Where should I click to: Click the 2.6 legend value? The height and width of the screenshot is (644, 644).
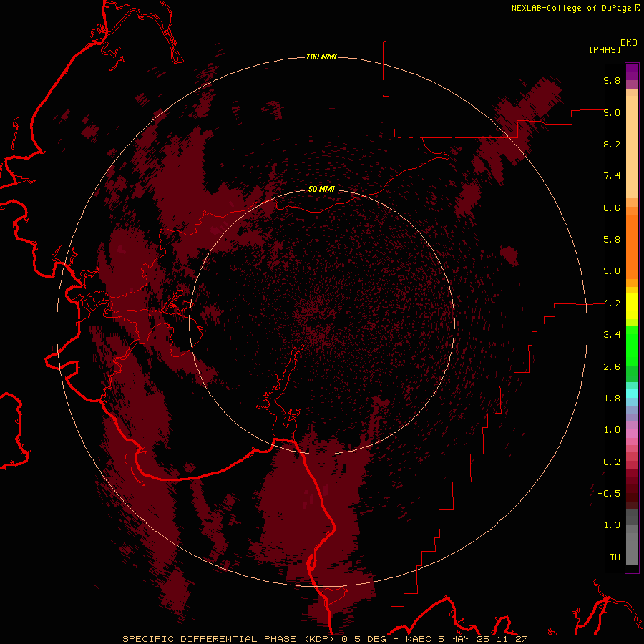coord(612,367)
